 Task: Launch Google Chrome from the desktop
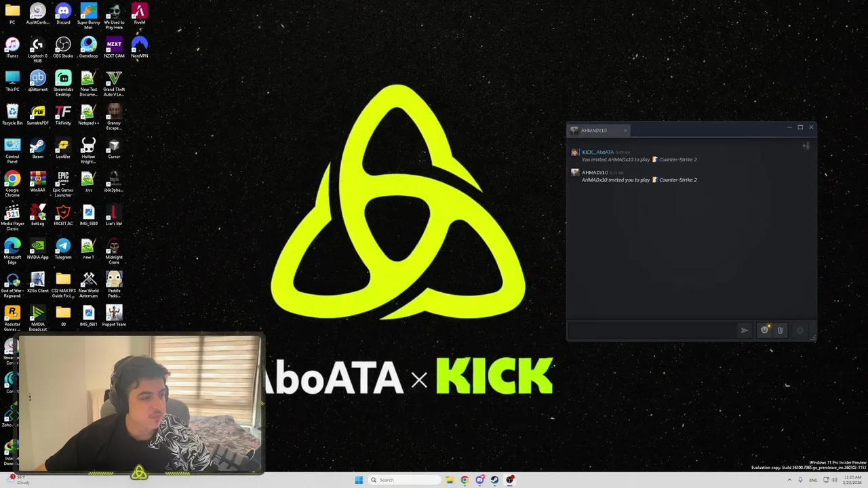coord(12,184)
